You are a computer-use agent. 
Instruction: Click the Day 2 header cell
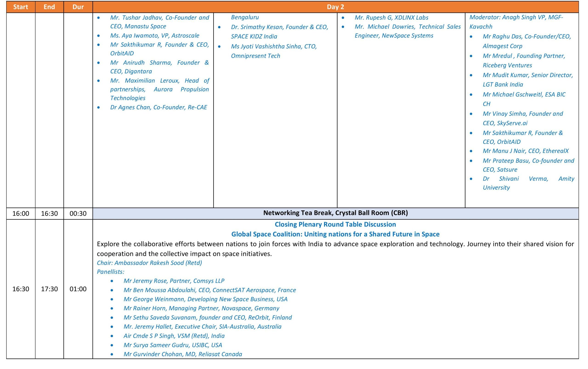point(335,7)
